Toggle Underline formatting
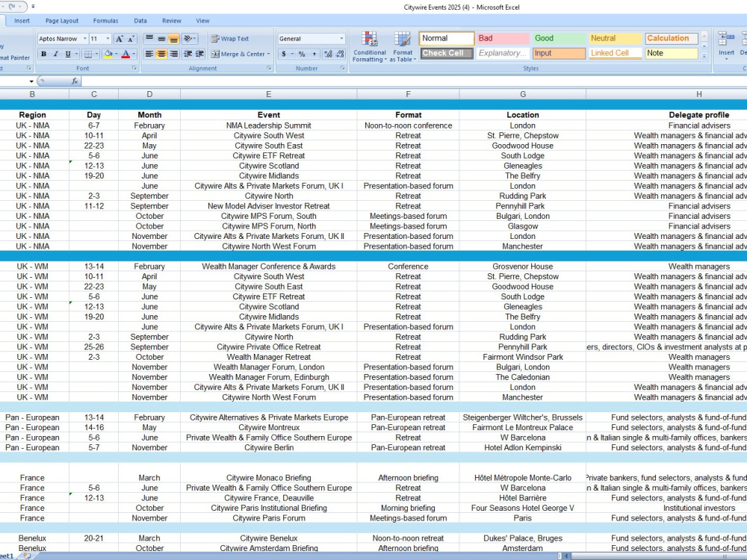Image resolution: width=747 pixels, height=560 pixels. [x=68, y=55]
